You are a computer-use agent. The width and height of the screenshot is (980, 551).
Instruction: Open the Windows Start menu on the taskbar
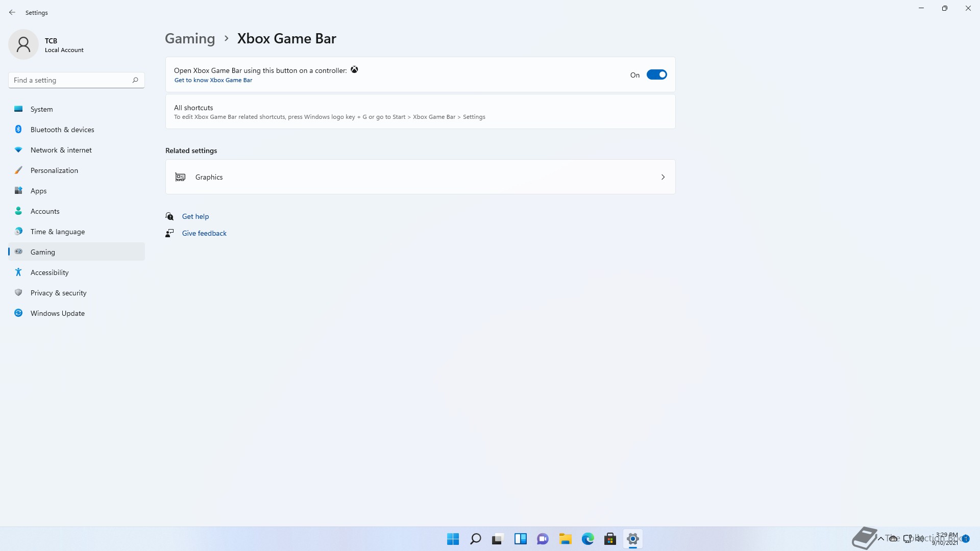(453, 539)
